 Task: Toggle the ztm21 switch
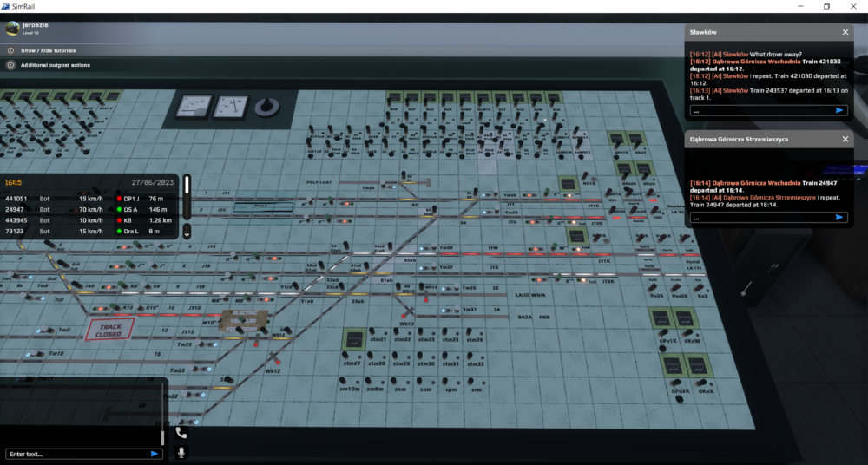372,331
